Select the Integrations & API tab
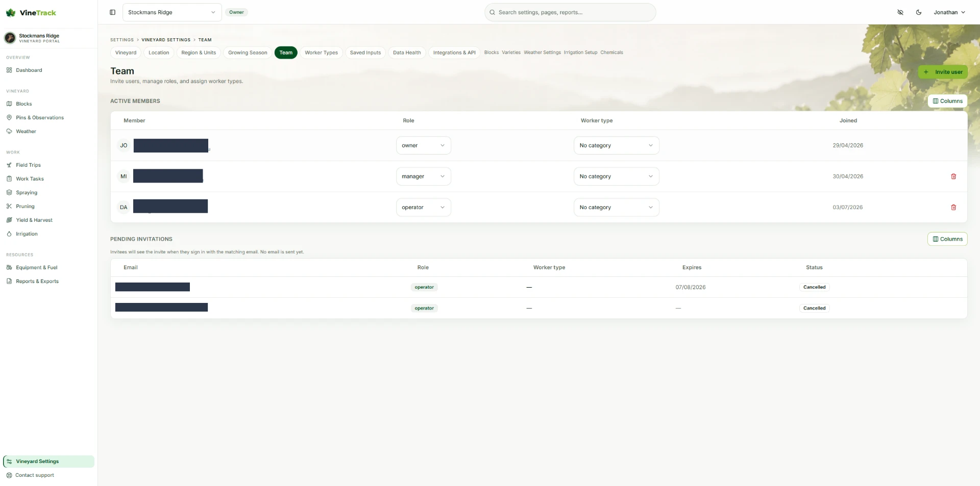Image resolution: width=980 pixels, height=486 pixels. (454, 53)
